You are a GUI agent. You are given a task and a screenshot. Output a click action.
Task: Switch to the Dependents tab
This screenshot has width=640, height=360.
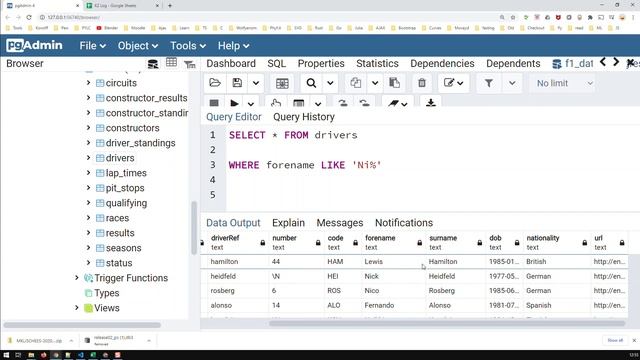pyautogui.click(x=513, y=64)
